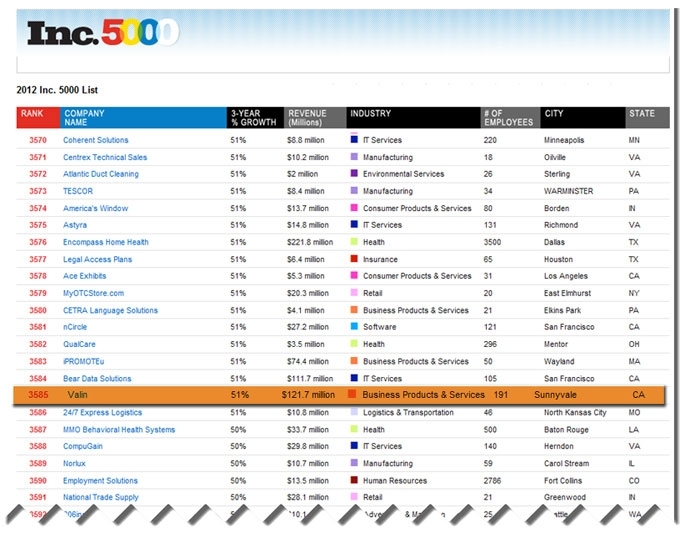Open the CETRA Language Solutions link
The height and width of the screenshot is (533, 680).
pos(110,310)
